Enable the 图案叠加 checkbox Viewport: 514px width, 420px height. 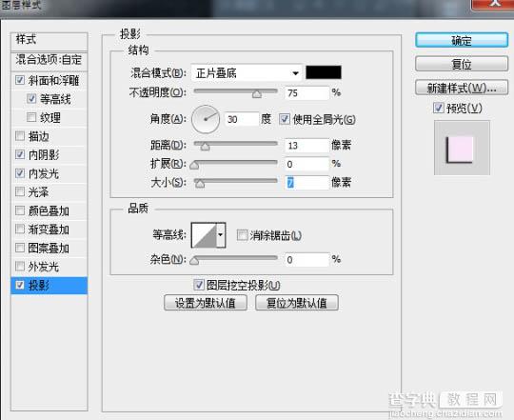pyautogui.click(x=20, y=248)
